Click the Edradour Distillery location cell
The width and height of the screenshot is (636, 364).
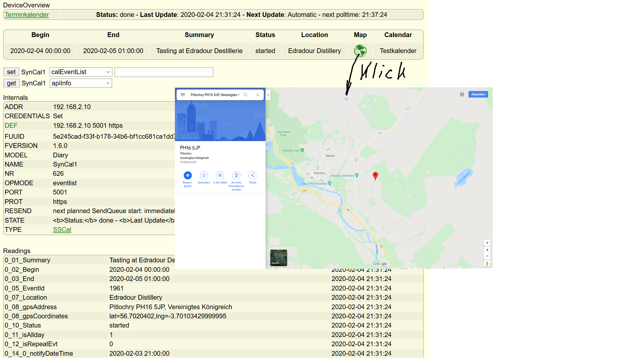pos(314,51)
